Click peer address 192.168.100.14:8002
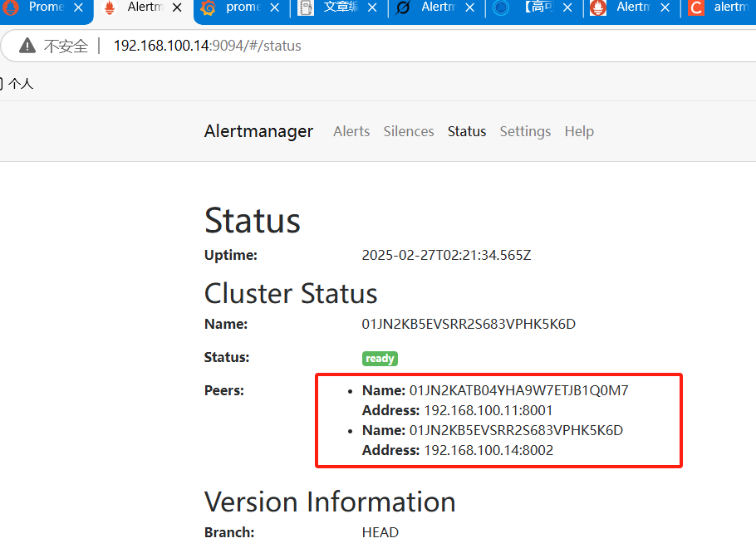 coord(488,450)
